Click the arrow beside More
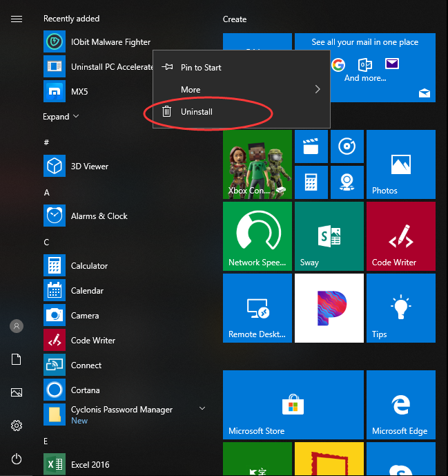This screenshot has height=476, width=448. click(318, 89)
